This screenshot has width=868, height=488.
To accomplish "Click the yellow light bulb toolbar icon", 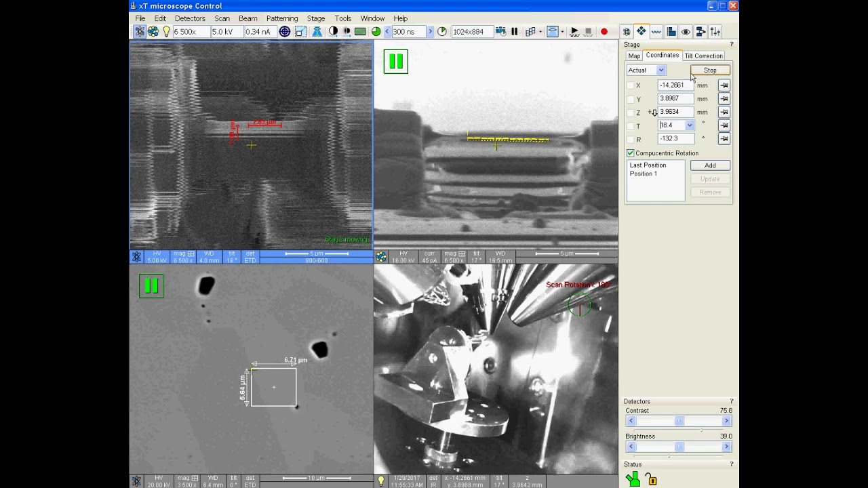I will click(166, 31).
